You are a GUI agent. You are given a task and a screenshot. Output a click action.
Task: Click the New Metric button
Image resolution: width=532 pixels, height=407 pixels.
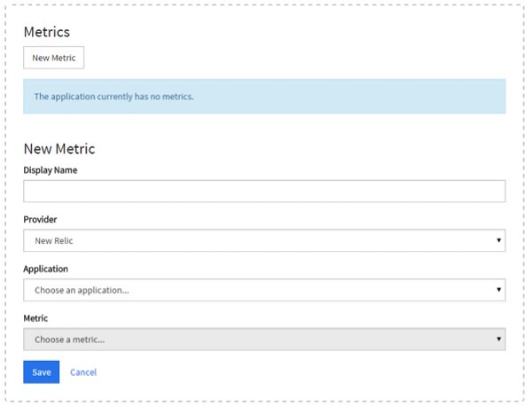(x=53, y=58)
